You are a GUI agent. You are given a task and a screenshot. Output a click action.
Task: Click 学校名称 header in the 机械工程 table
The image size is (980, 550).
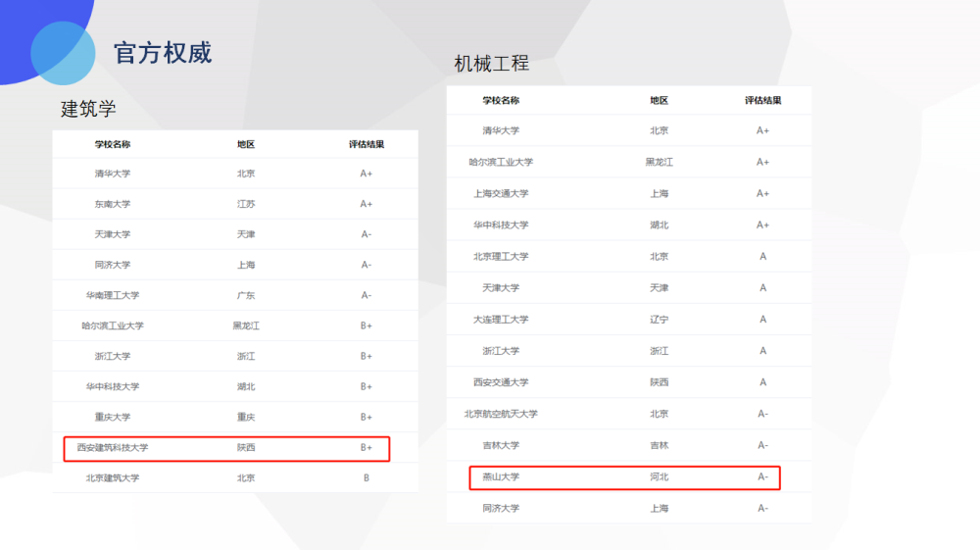click(x=501, y=100)
